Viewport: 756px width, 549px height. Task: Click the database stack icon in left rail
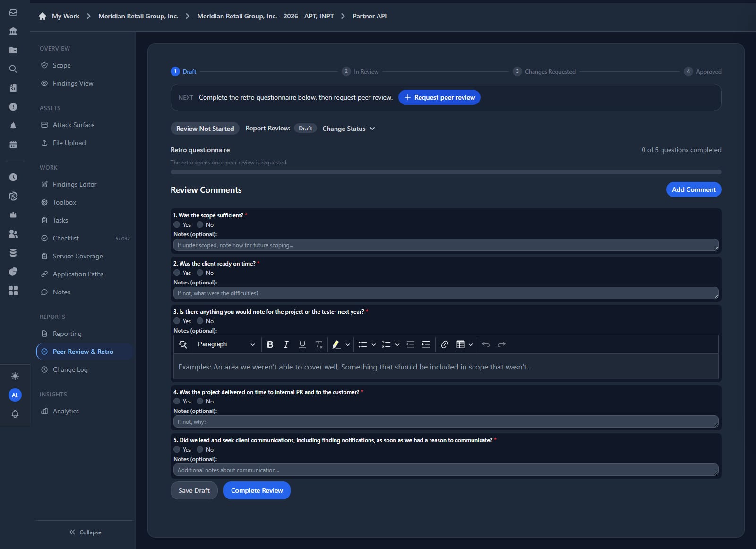click(x=13, y=253)
